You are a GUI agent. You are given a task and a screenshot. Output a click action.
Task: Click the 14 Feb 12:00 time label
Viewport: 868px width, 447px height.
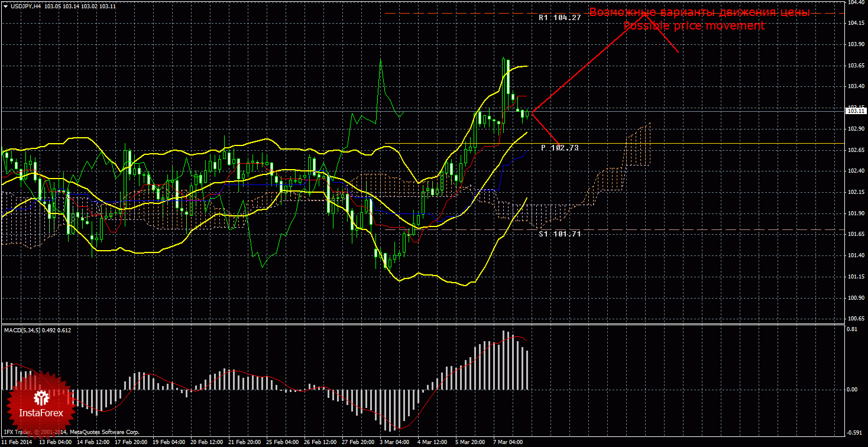pyautogui.click(x=93, y=442)
